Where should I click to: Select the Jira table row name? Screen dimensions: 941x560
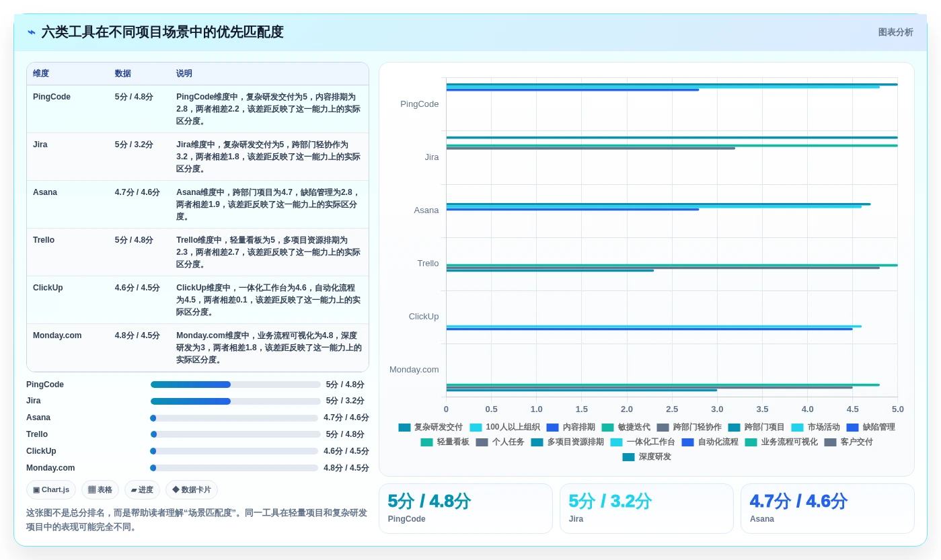[40, 145]
